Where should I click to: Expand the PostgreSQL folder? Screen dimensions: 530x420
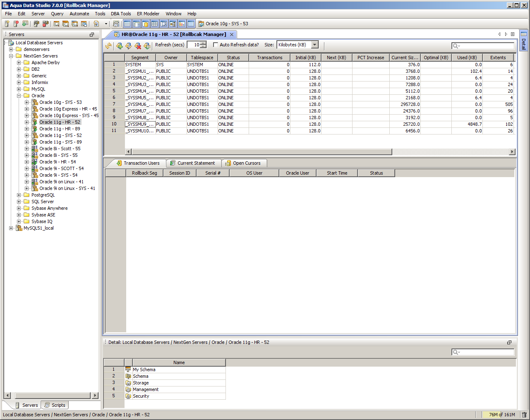(x=19, y=195)
